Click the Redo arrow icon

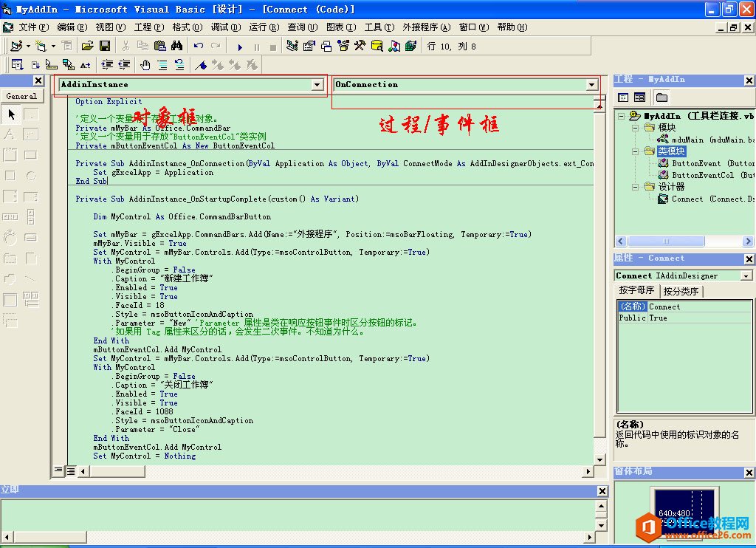click(216, 46)
